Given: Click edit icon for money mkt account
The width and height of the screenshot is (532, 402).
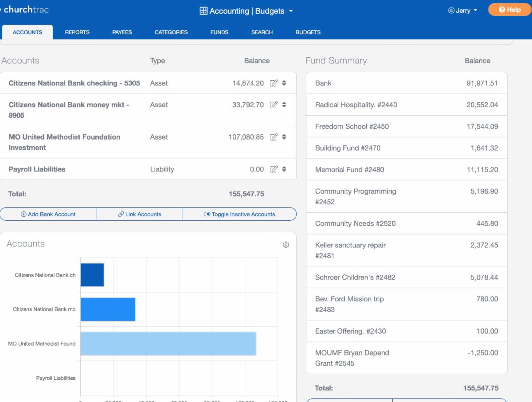Looking at the screenshot, I should click(274, 105).
